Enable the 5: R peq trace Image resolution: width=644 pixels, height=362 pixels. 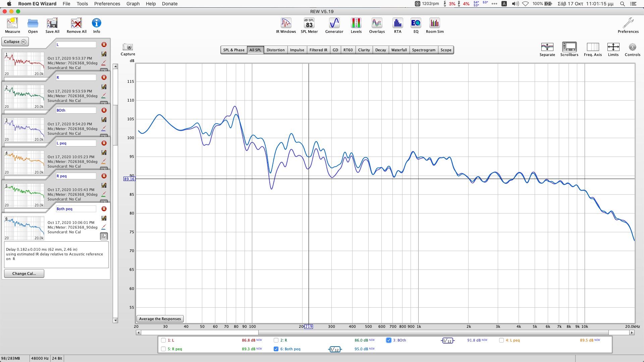(163, 349)
